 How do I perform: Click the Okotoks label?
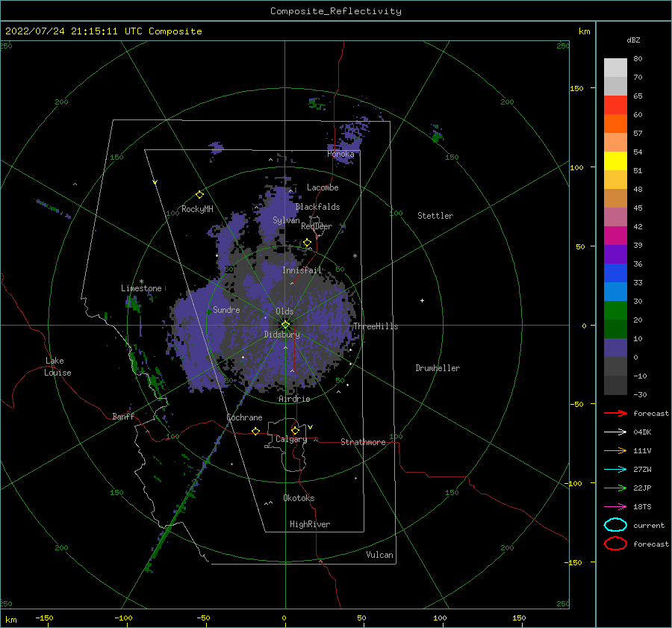pos(299,498)
